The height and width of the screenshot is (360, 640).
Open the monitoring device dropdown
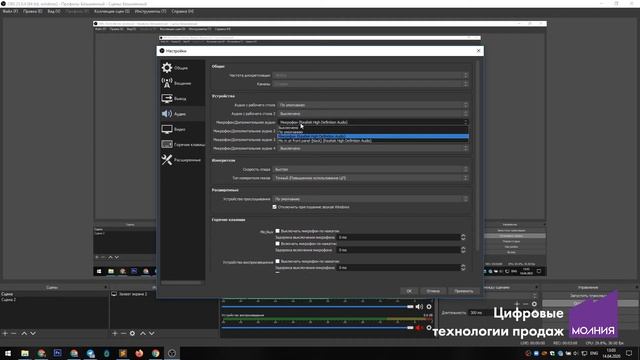coord(371,199)
